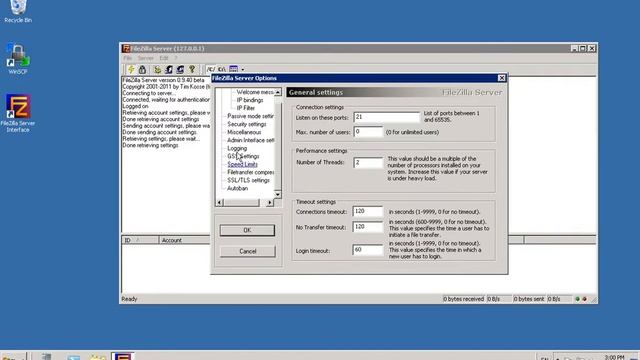Click the 'Ready' status bar text

[129, 299]
